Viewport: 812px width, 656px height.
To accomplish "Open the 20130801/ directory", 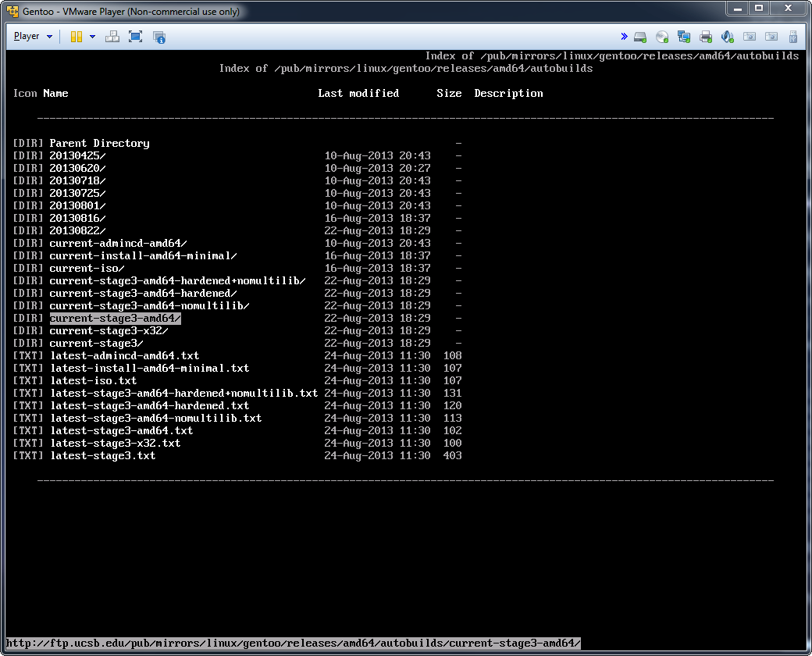I will 77,205.
